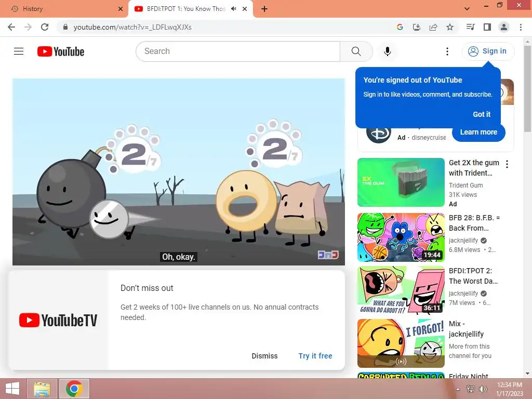Open options for Trident gum ad
The height and width of the screenshot is (399, 532).
[x=507, y=164]
